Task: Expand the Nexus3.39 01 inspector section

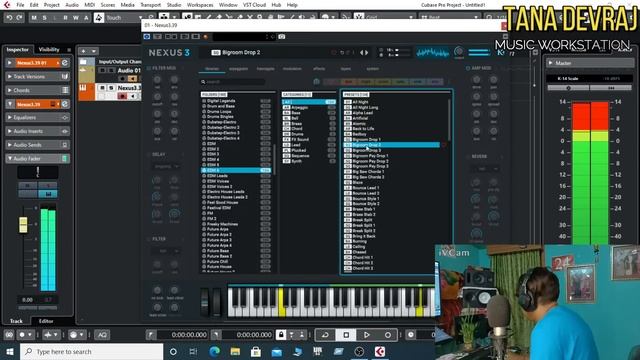Action: click(x=9, y=63)
